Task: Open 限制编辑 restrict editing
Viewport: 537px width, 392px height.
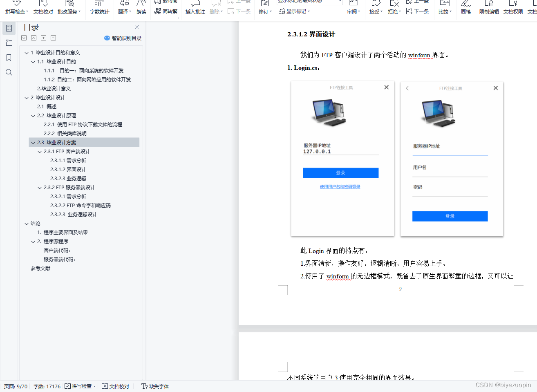Action: tap(489, 7)
